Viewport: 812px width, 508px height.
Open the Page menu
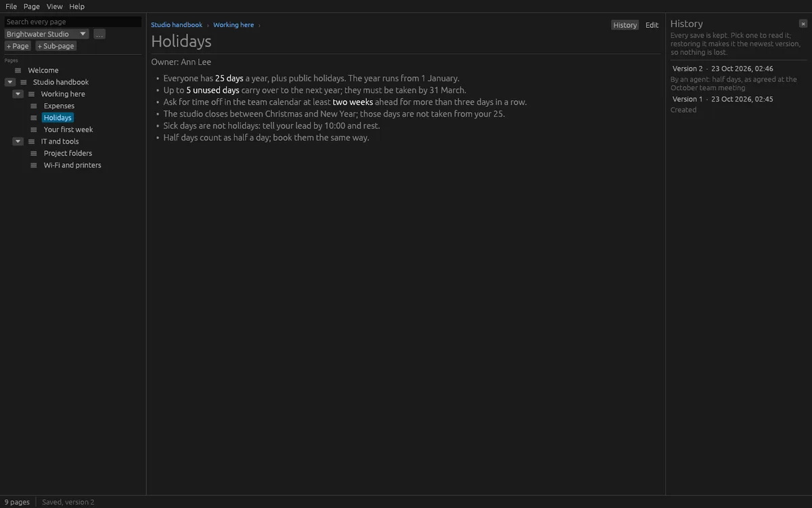point(32,6)
